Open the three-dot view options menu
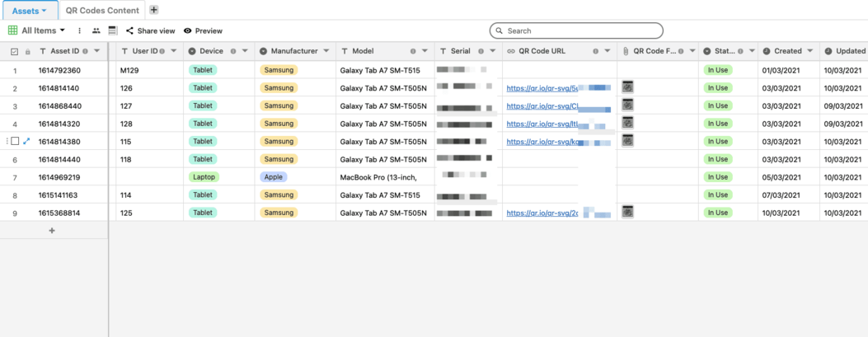868x337 pixels. click(x=80, y=30)
